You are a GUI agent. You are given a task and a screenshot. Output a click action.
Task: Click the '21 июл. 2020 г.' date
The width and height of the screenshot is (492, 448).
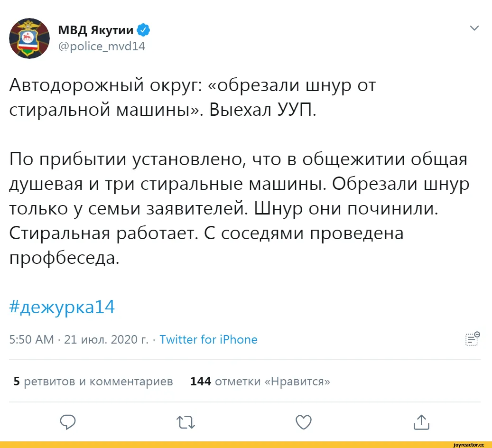pyautogui.click(x=106, y=339)
